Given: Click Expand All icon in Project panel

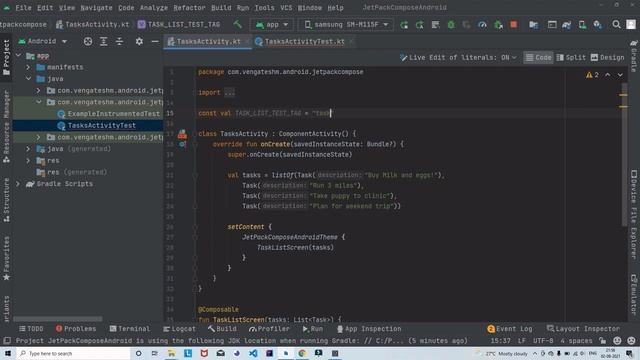Looking at the screenshot, I should (104, 41).
